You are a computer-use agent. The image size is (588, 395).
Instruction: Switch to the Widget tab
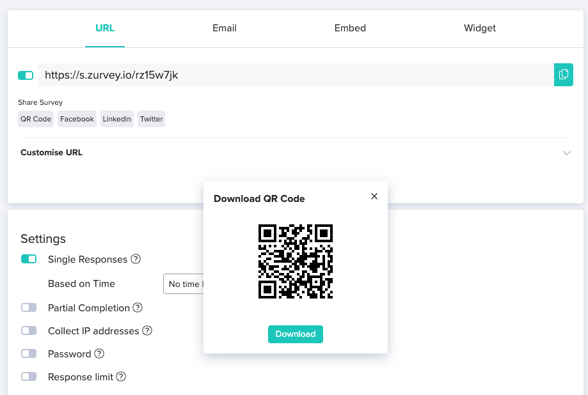pyautogui.click(x=480, y=28)
